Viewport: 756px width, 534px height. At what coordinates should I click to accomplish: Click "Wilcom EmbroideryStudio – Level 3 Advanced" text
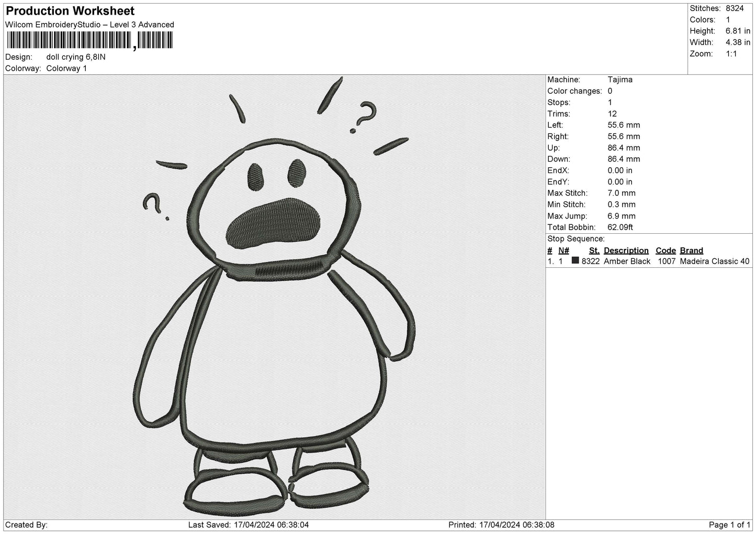[89, 25]
